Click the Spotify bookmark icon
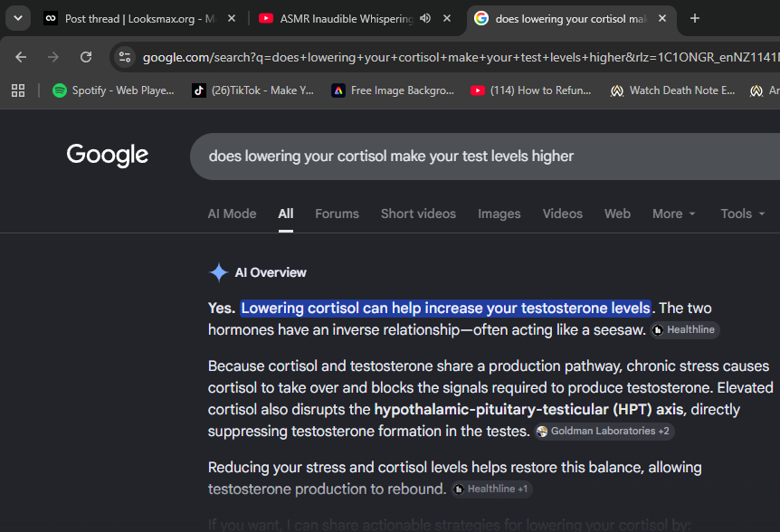This screenshot has width=780, height=532. tap(60, 90)
